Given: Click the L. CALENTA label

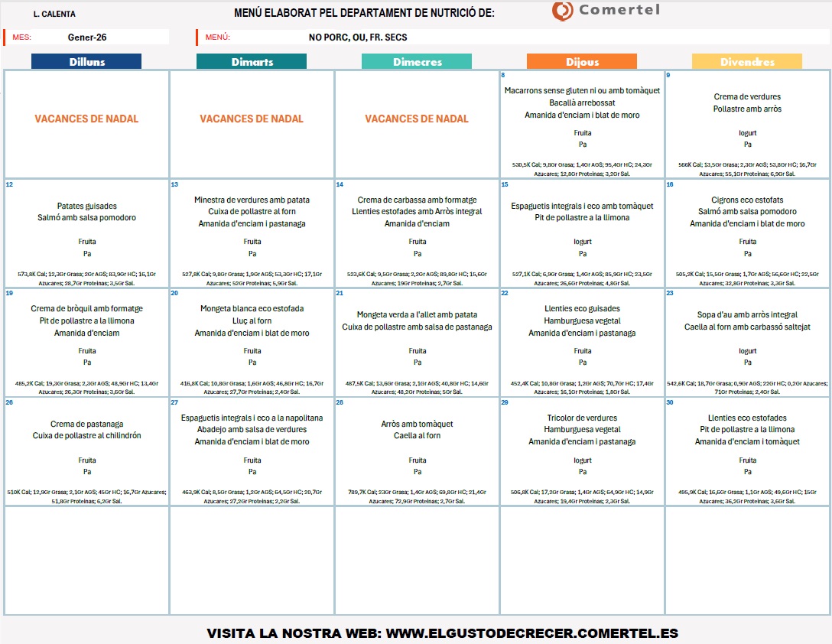Looking at the screenshot, I should [54, 14].
